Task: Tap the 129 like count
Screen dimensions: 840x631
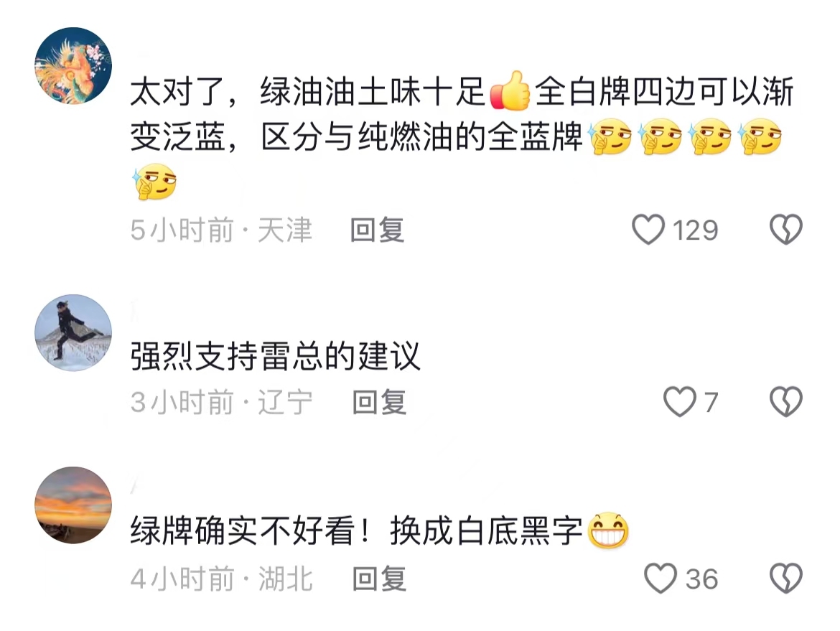Action: [x=695, y=230]
